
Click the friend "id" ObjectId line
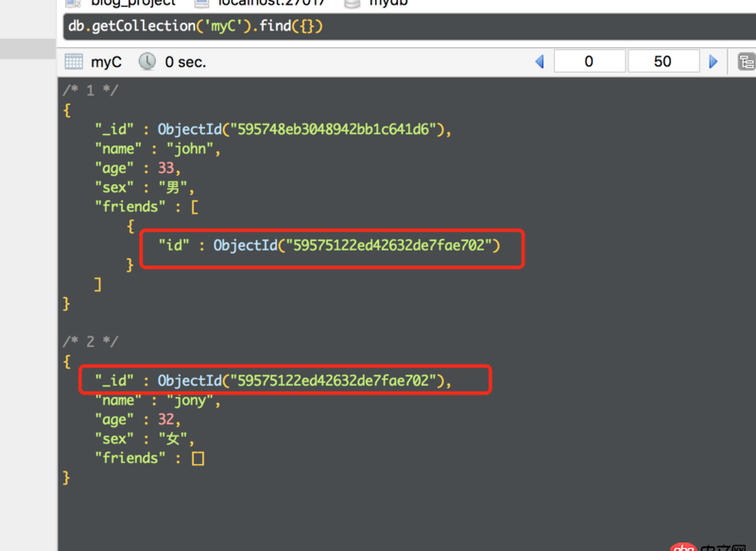point(330,246)
